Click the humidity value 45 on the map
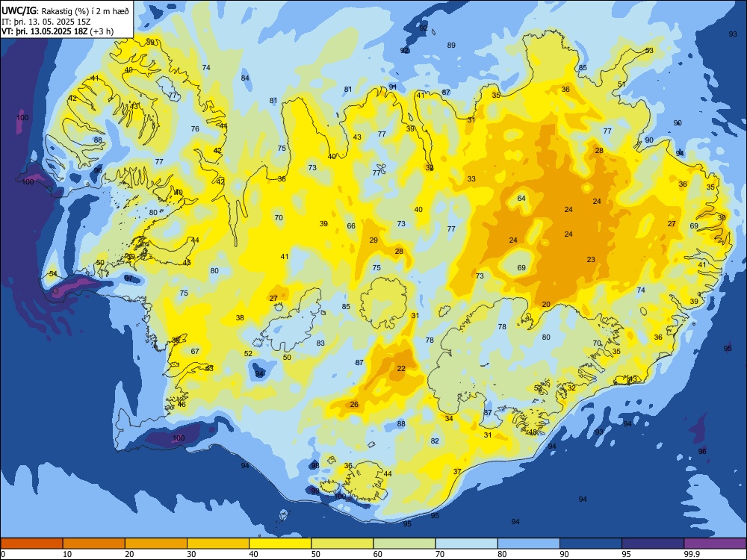 [x=187, y=263]
